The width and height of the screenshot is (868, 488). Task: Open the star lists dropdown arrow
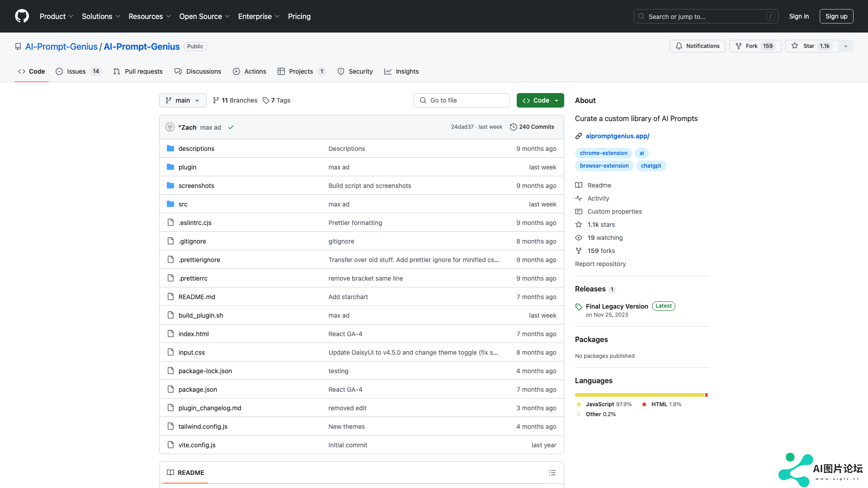(846, 46)
